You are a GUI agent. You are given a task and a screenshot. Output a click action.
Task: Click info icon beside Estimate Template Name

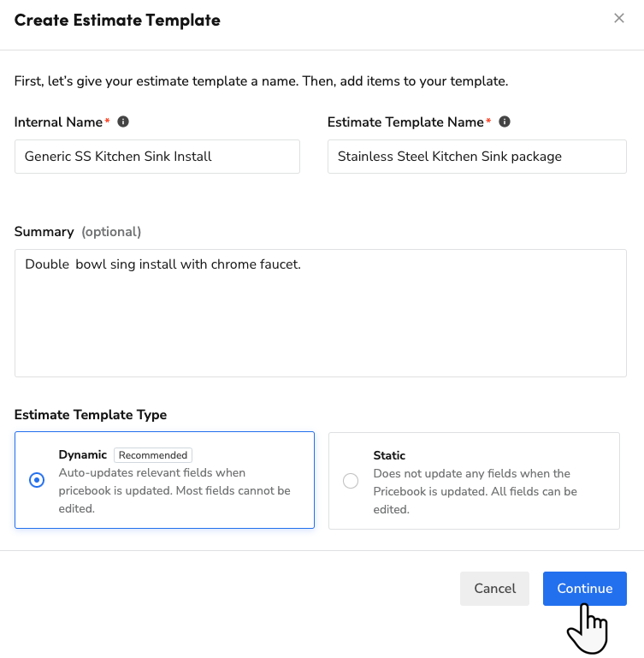click(505, 122)
